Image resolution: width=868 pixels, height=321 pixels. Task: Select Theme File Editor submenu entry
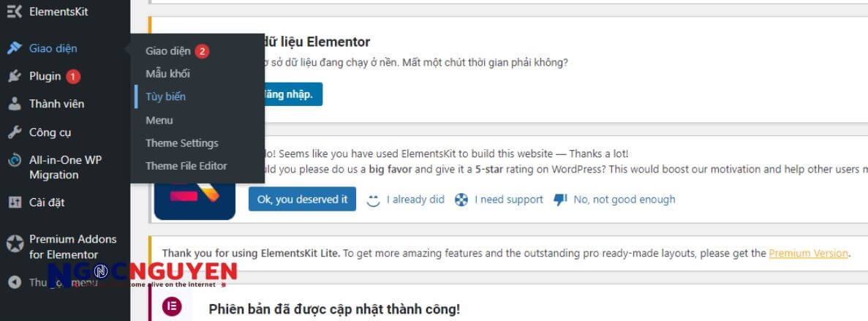[186, 166]
